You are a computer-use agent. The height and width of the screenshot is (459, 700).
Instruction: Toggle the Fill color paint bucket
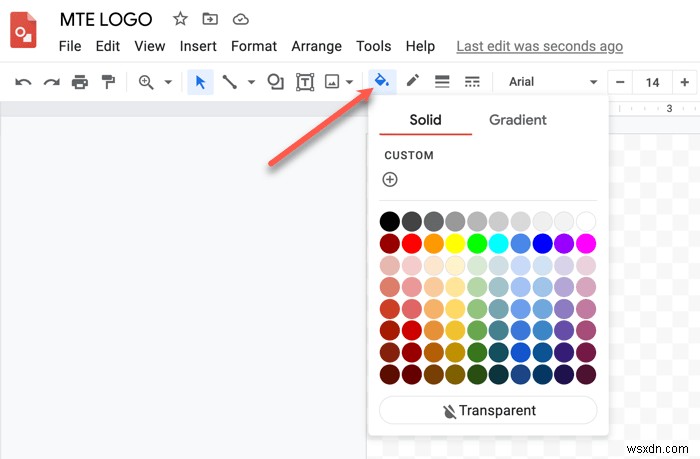tap(382, 82)
